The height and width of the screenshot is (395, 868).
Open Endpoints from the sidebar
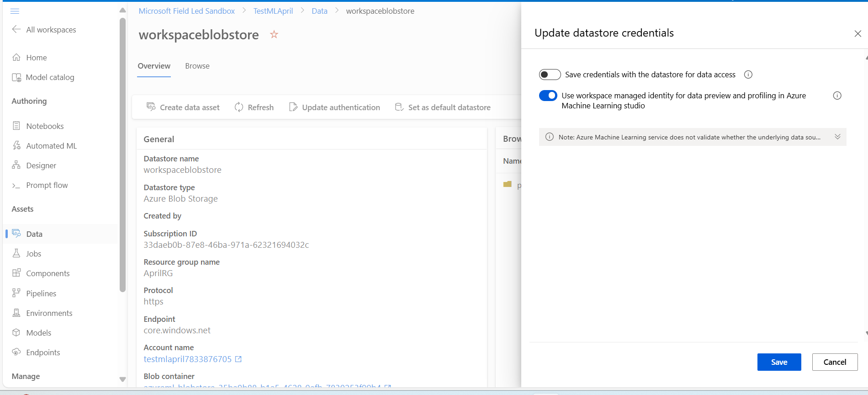43,352
